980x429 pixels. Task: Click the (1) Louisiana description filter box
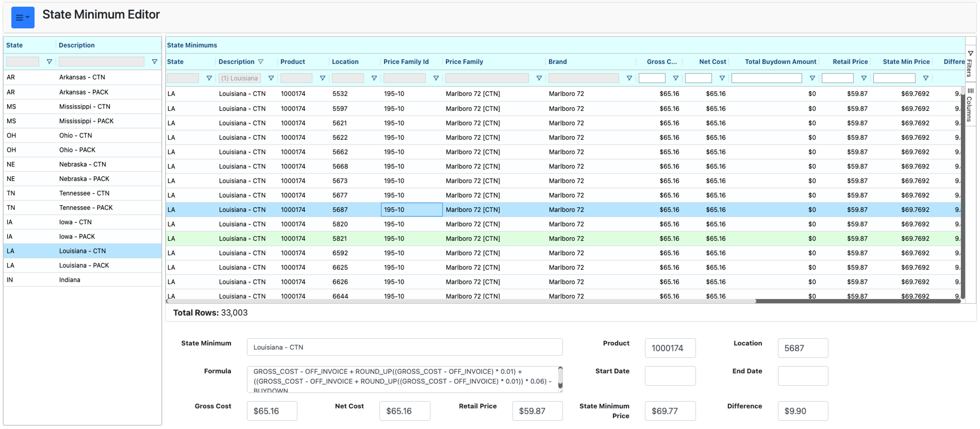[240, 78]
